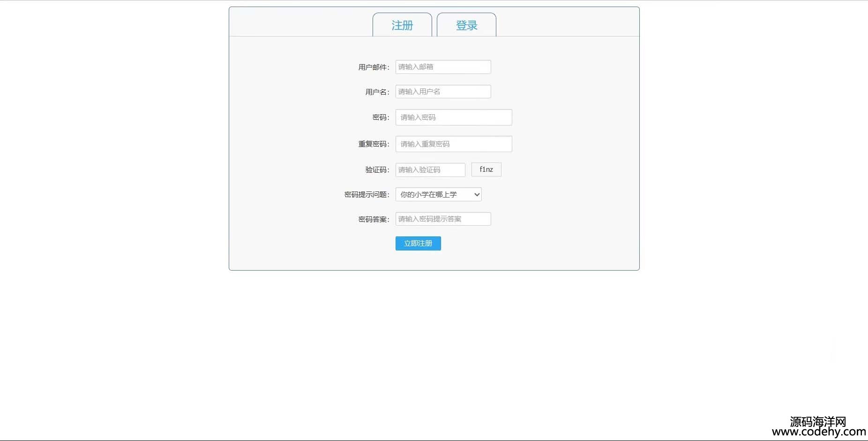Screen dimensions: 868x441
Task: Open the 登录 tab
Action: coord(466,25)
